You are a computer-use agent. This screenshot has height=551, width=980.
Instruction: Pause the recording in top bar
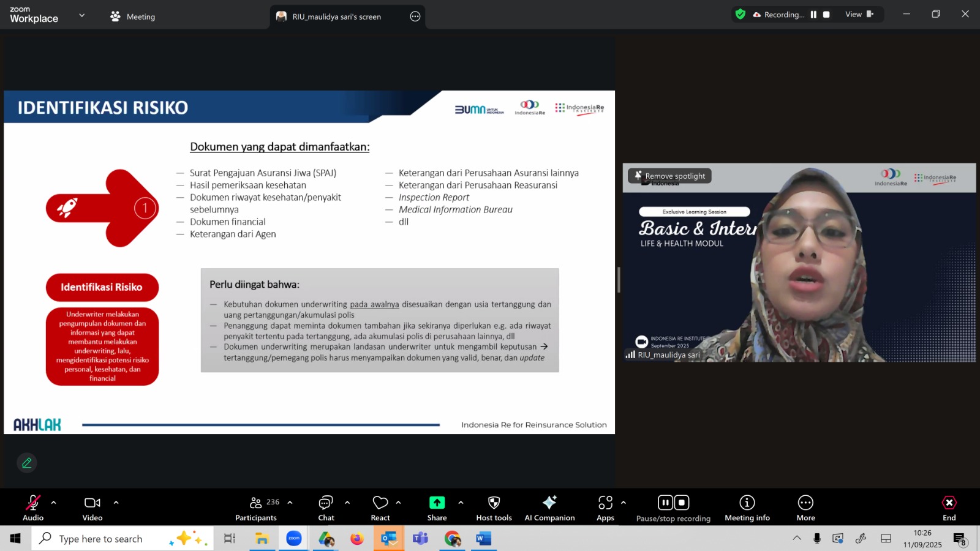click(x=813, y=15)
